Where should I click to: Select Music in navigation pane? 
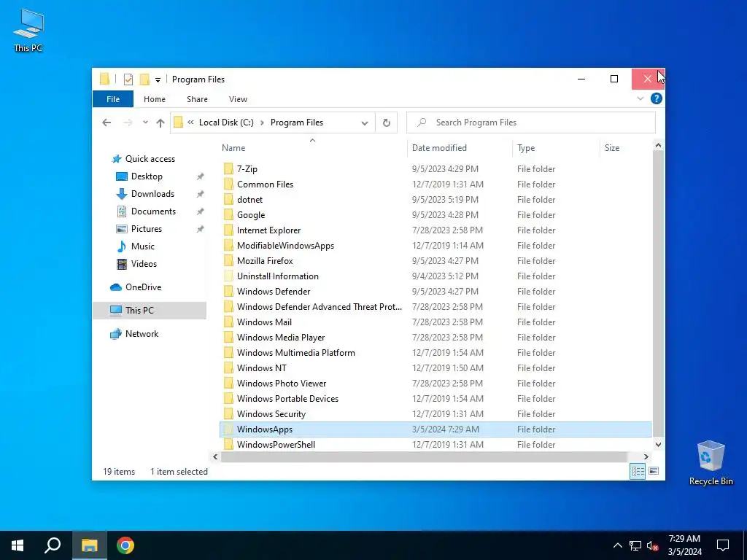pyautogui.click(x=142, y=246)
